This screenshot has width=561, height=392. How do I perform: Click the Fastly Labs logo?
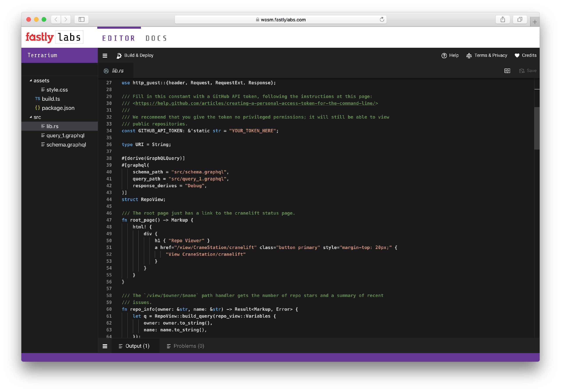pyautogui.click(x=54, y=37)
